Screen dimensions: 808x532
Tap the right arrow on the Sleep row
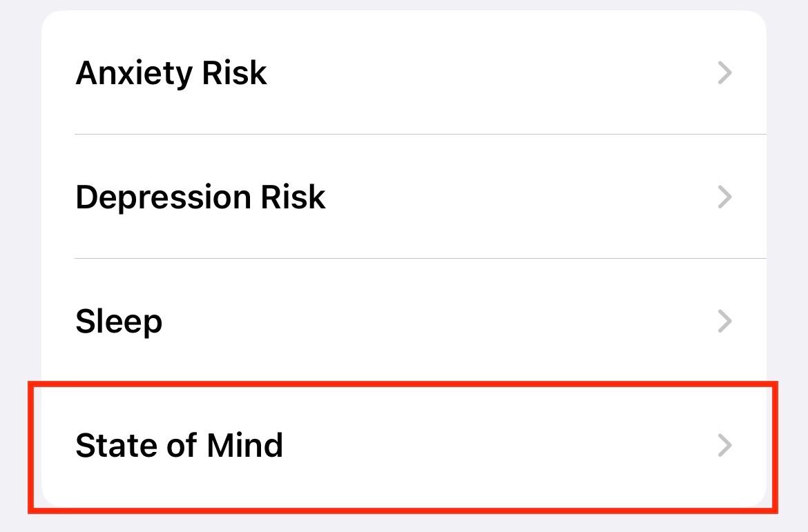tap(724, 322)
